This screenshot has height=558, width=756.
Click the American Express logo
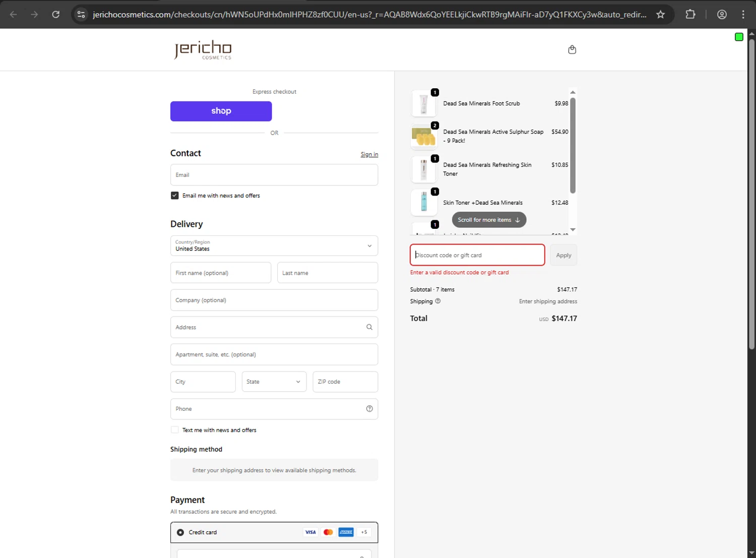point(346,532)
